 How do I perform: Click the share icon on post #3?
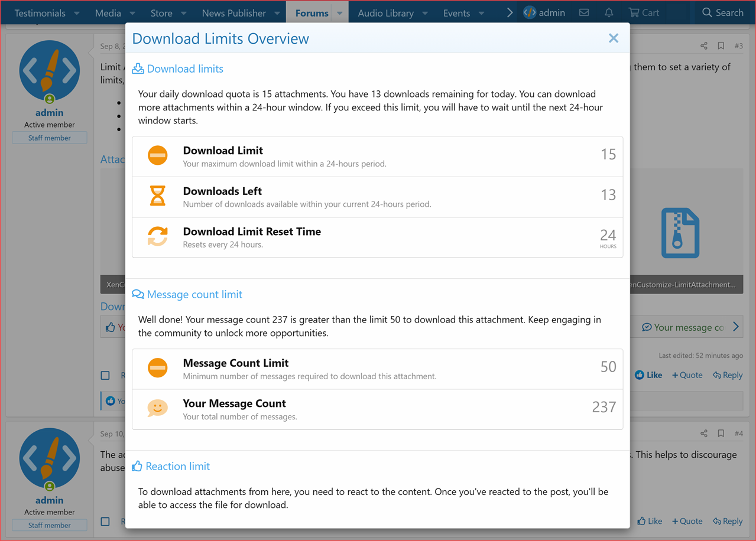click(x=703, y=45)
